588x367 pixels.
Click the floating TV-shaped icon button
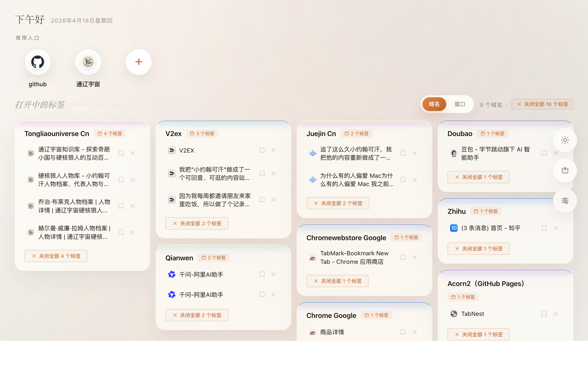point(565,170)
